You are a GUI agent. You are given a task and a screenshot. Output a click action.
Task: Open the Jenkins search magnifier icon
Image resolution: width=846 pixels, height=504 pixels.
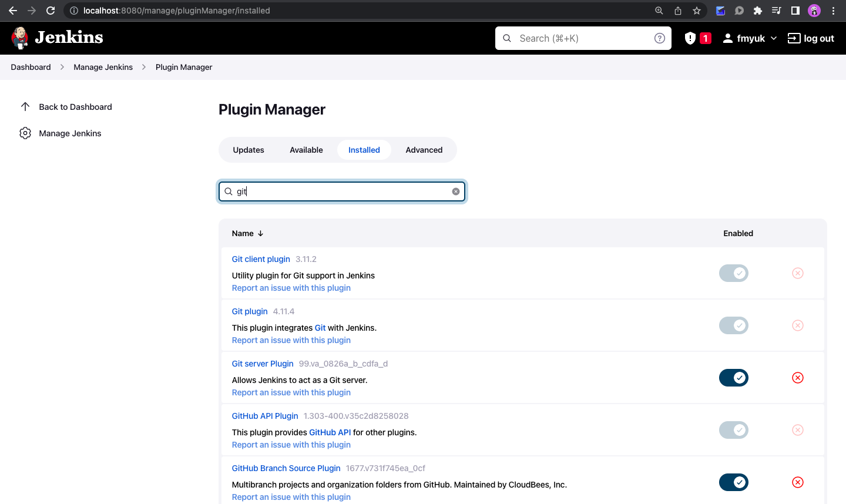click(x=506, y=38)
